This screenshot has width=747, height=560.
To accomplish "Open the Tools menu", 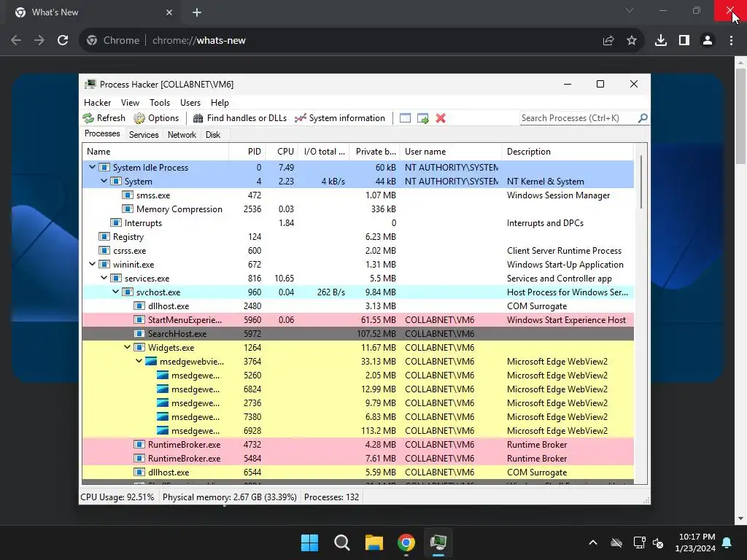I will click(160, 103).
